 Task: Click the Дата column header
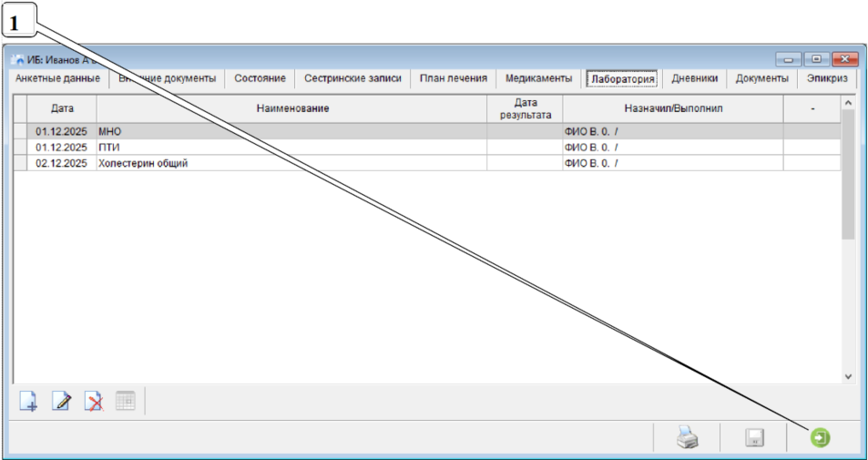62,108
